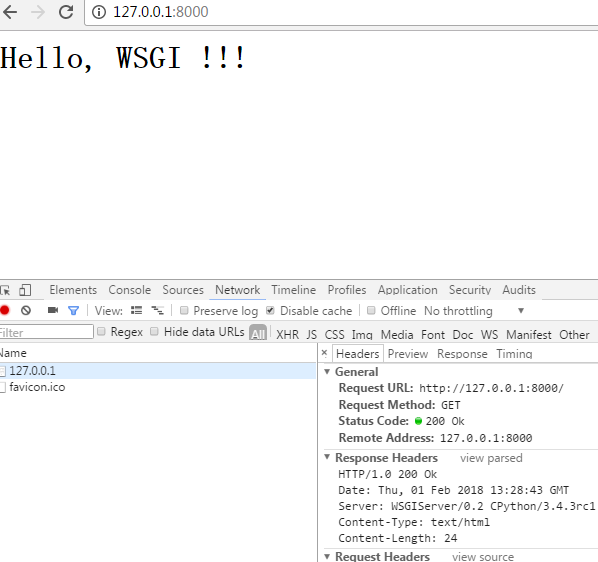The width and height of the screenshot is (598, 562).
Task: Enable the Preserve log checkbox
Action: click(184, 310)
